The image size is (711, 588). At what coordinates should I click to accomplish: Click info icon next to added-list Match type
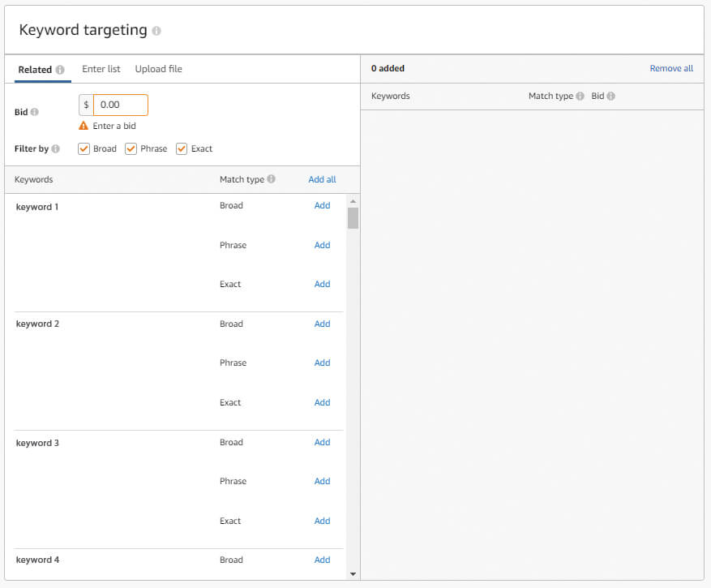tap(580, 97)
